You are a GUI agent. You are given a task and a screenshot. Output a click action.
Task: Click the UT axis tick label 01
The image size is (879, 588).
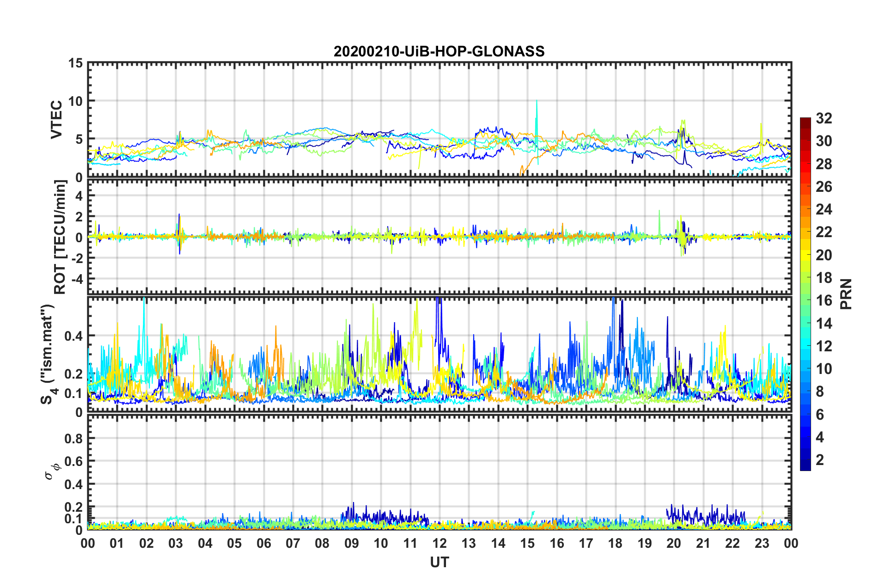(x=117, y=543)
